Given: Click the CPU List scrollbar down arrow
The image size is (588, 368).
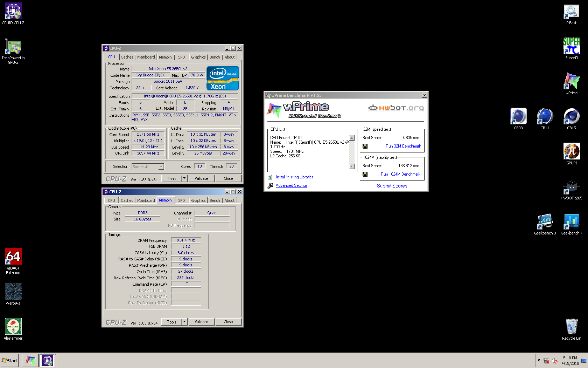Looking at the screenshot, I should [352, 166].
